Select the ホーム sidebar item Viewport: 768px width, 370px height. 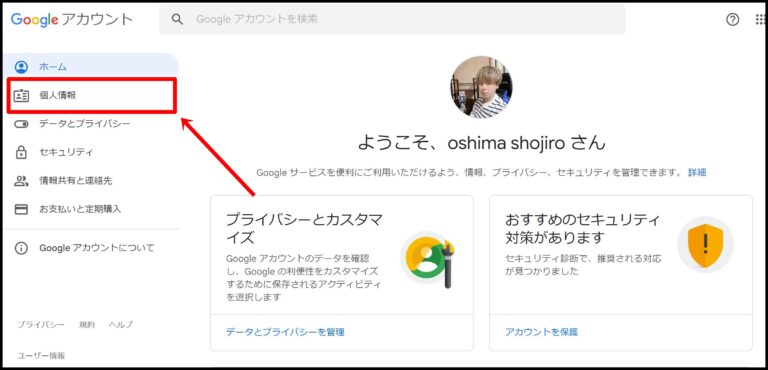click(91, 67)
